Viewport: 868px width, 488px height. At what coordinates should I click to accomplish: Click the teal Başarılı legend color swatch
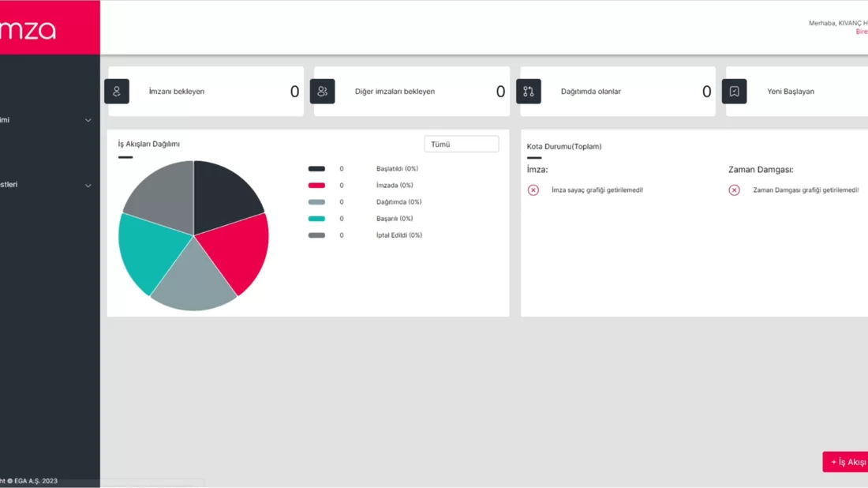[316, 219]
